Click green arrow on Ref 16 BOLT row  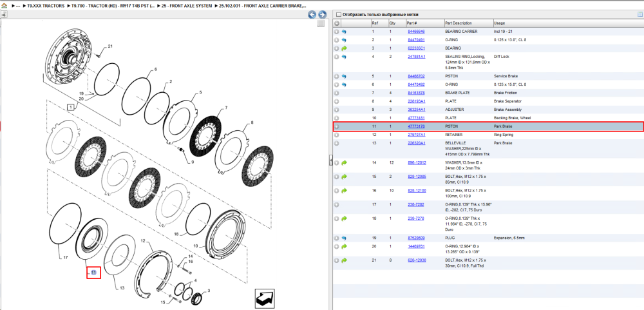[344, 191]
